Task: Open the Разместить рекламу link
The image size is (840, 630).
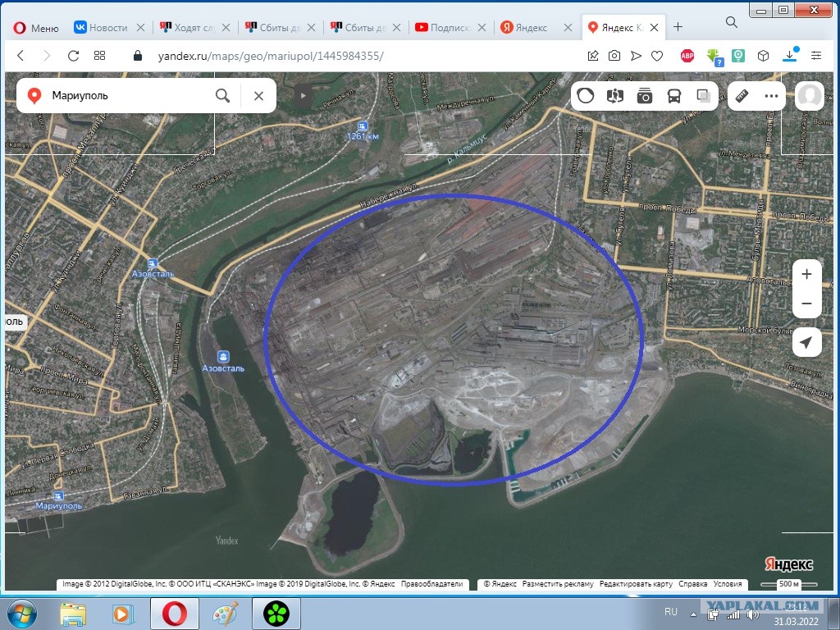Action: tap(558, 584)
